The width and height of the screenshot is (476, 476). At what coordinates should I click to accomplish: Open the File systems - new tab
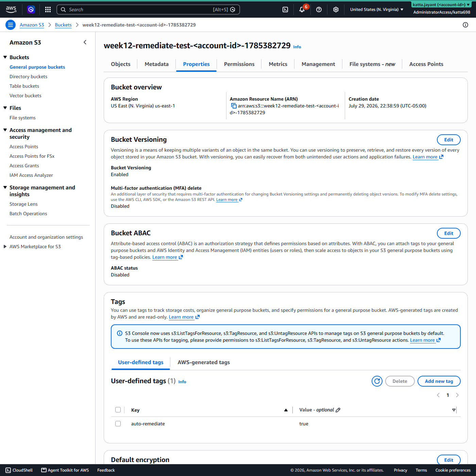point(372,64)
